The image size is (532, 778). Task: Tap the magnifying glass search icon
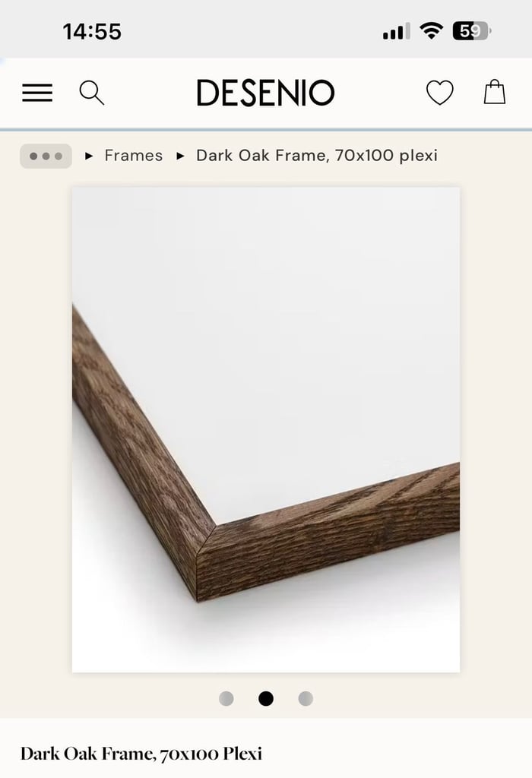tap(92, 93)
